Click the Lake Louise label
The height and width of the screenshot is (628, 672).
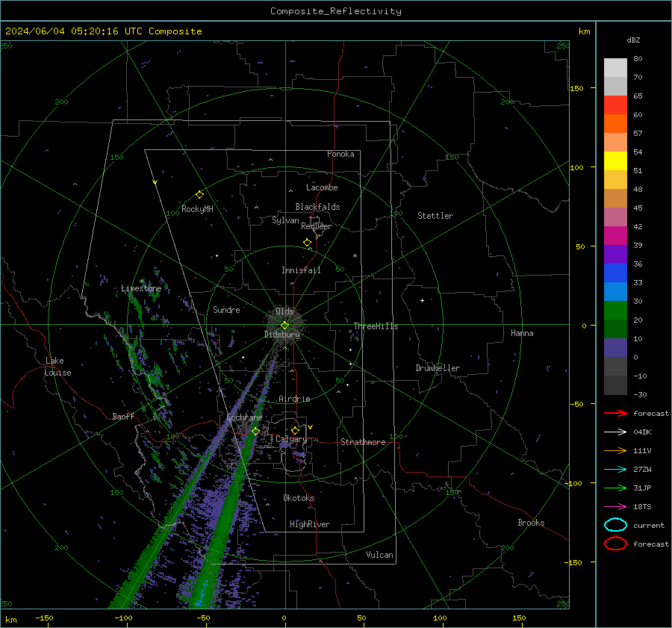click(57, 367)
